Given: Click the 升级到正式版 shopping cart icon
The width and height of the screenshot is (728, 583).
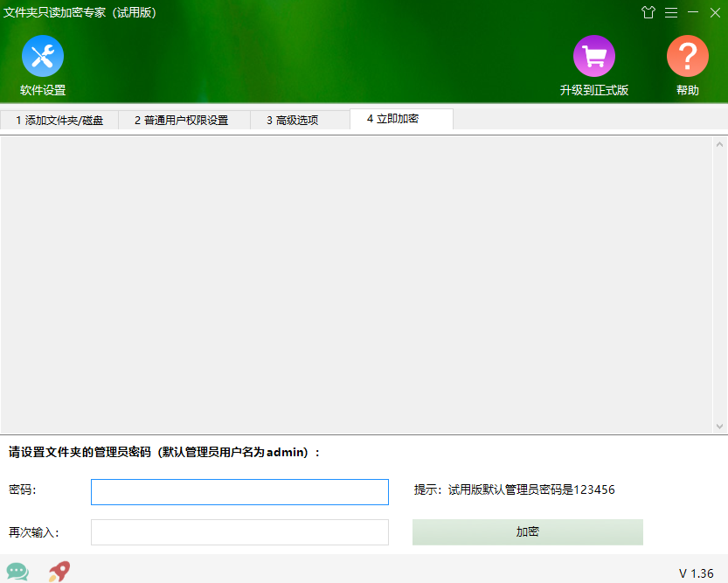Looking at the screenshot, I should coord(594,55).
